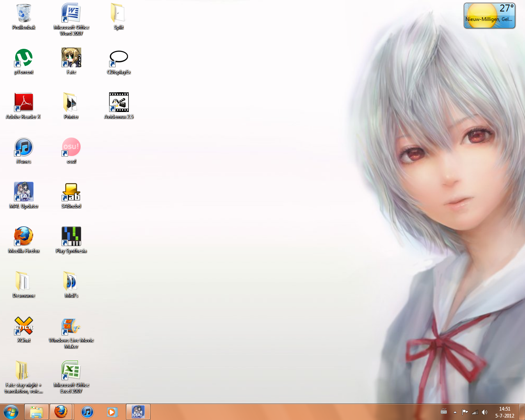The height and width of the screenshot is (420, 525).
Task: Open iTunes from the taskbar
Action: [x=87, y=412]
